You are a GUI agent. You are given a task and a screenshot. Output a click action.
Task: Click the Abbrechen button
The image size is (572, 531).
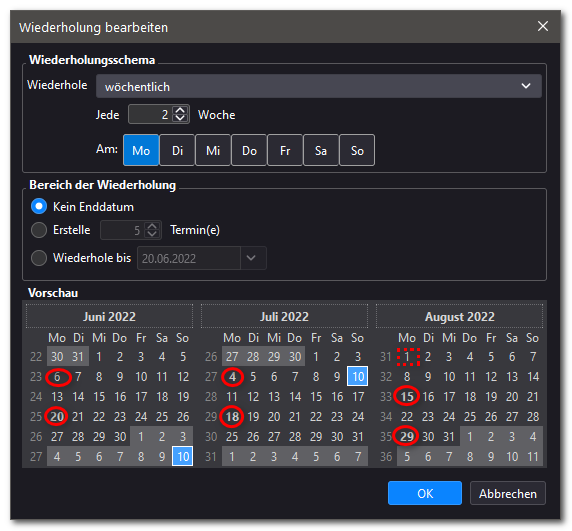pyautogui.click(x=508, y=493)
